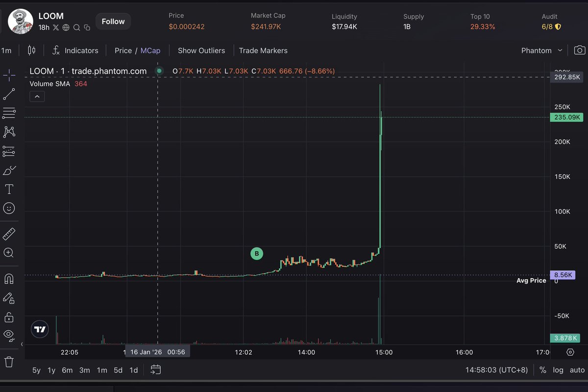
Task: Select the 1d time range
Action: click(x=133, y=370)
